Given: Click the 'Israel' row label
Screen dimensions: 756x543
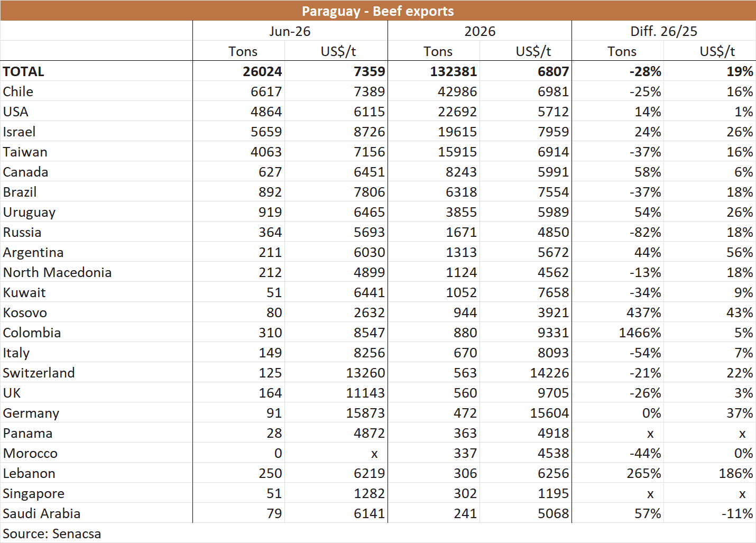Looking at the screenshot, I should [x=19, y=132].
